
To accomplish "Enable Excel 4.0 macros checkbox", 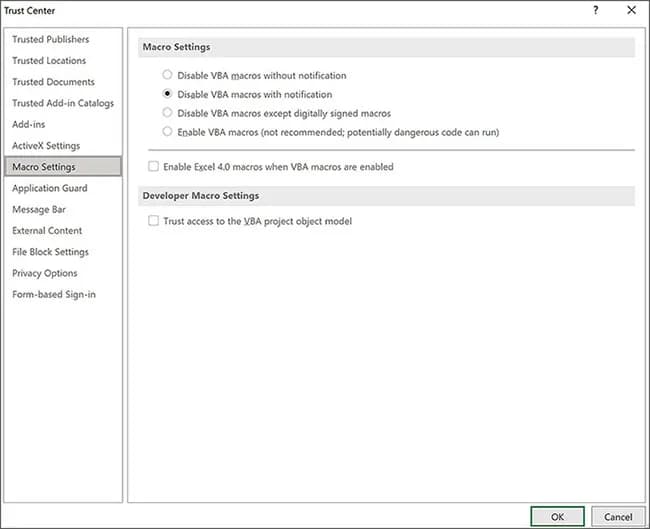I will (153, 167).
